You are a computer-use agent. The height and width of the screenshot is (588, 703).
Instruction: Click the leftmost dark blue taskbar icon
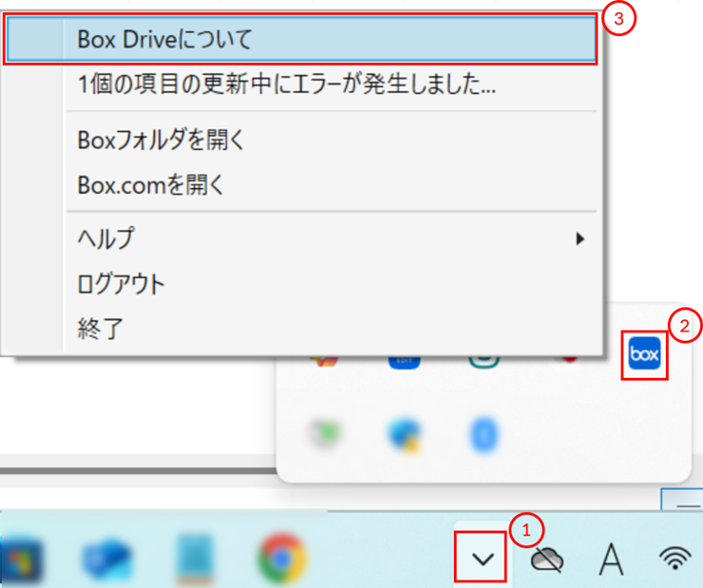(x=21, y=559)
